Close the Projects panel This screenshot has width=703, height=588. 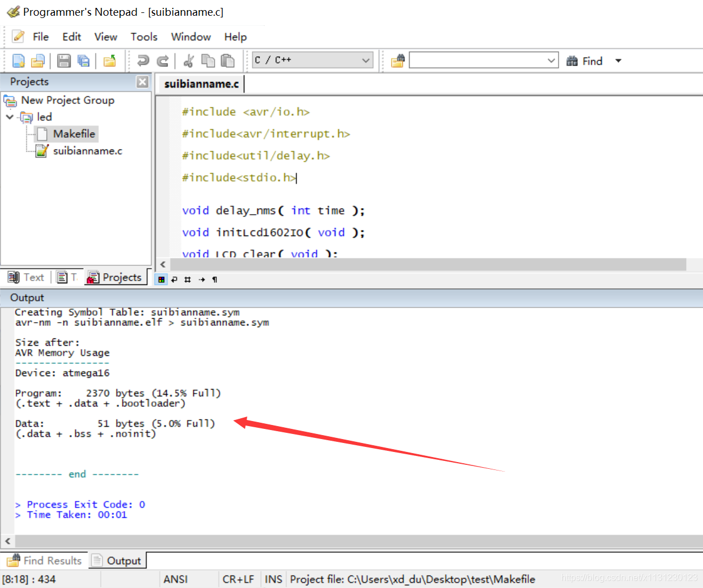[143, 82]
